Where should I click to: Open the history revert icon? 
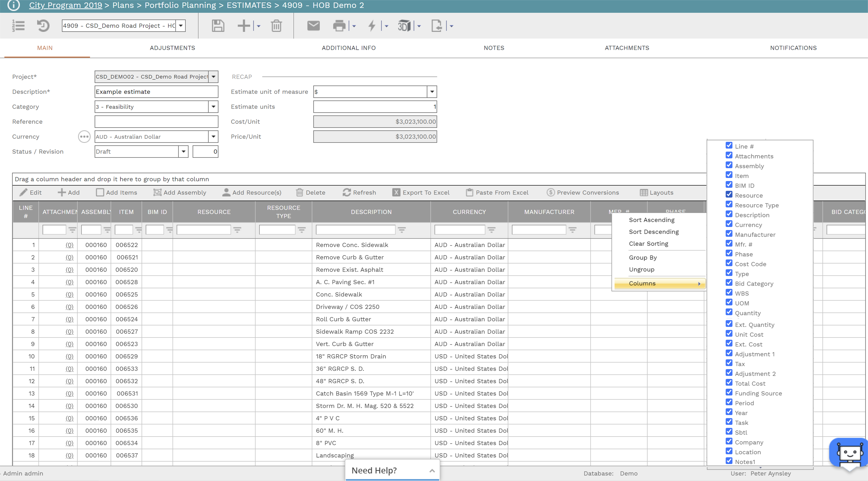pos(43,26)
